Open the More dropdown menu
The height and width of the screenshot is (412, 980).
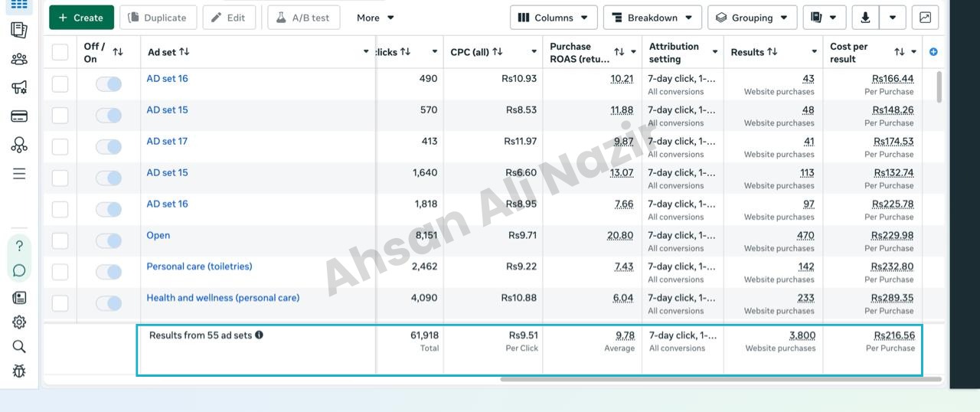coord(375,18)
